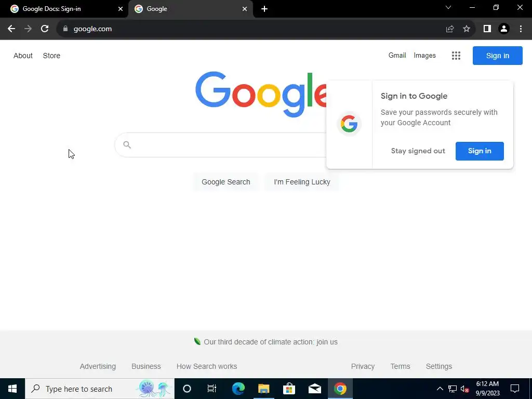The height and width of the screenshot is (399, 532).
Task: Open the tab search chevron
Action: (448, 7)
